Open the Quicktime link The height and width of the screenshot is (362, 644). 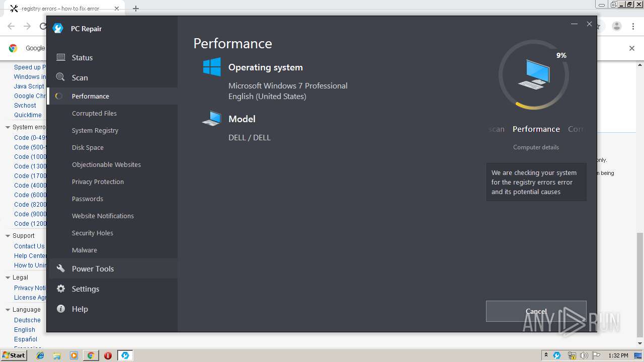point(28,115)
